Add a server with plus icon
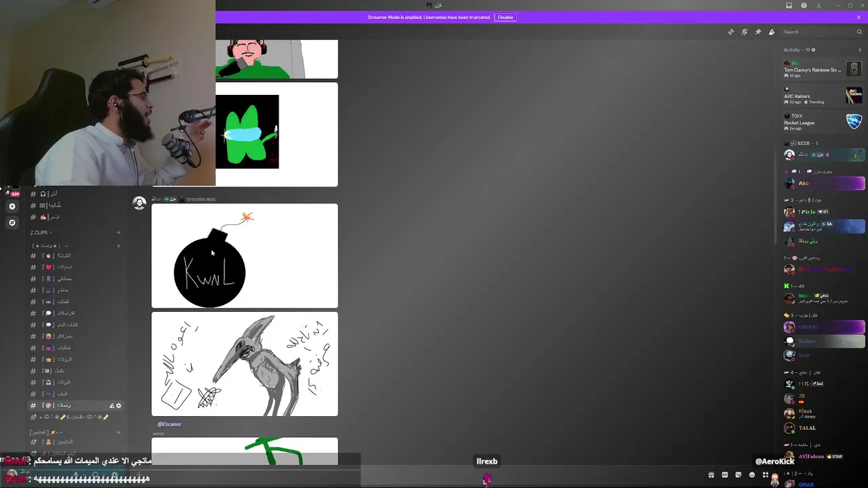 point(12,206)
